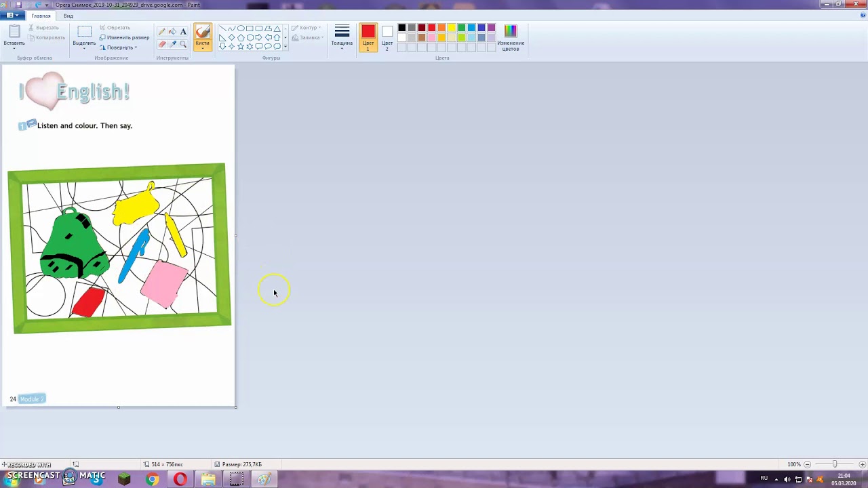Pick the isosceles triangle shape

coord(277,28)
